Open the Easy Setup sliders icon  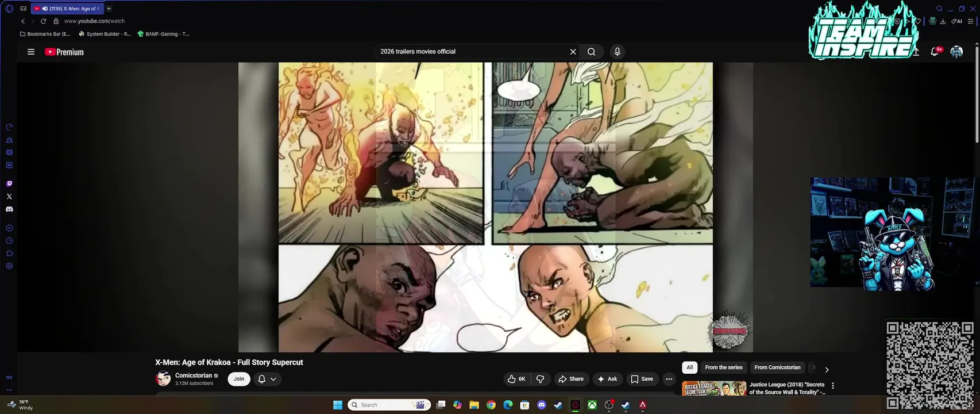tap(971, 21)
